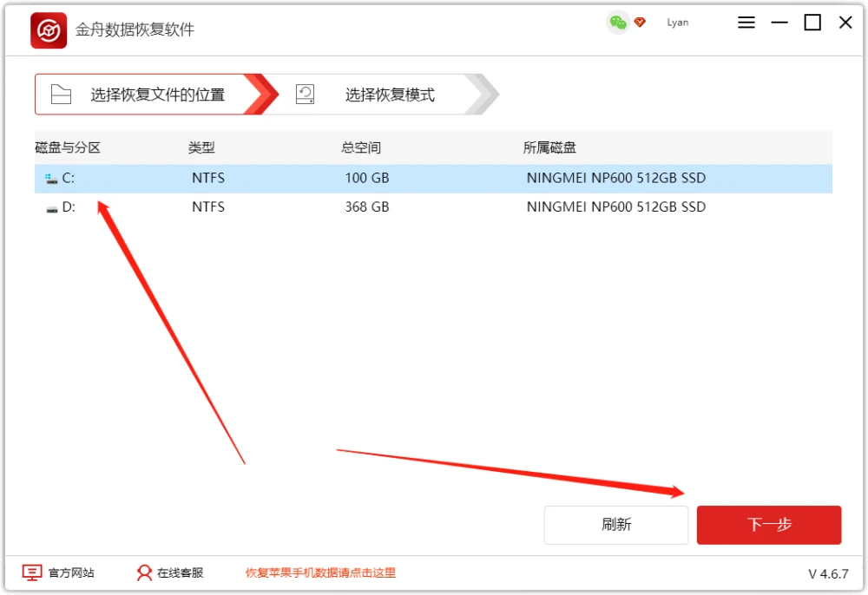This screenshot has width=868, height=595.
Task: Click the red 下一步 next button
Action: [x=769, y=525]
